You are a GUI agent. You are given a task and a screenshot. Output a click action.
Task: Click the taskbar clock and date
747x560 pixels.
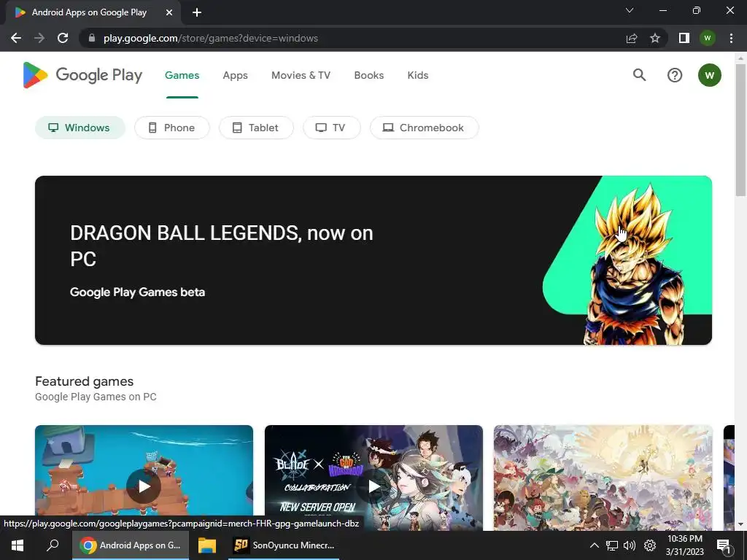pyautogui.click(x=684, y=545)
